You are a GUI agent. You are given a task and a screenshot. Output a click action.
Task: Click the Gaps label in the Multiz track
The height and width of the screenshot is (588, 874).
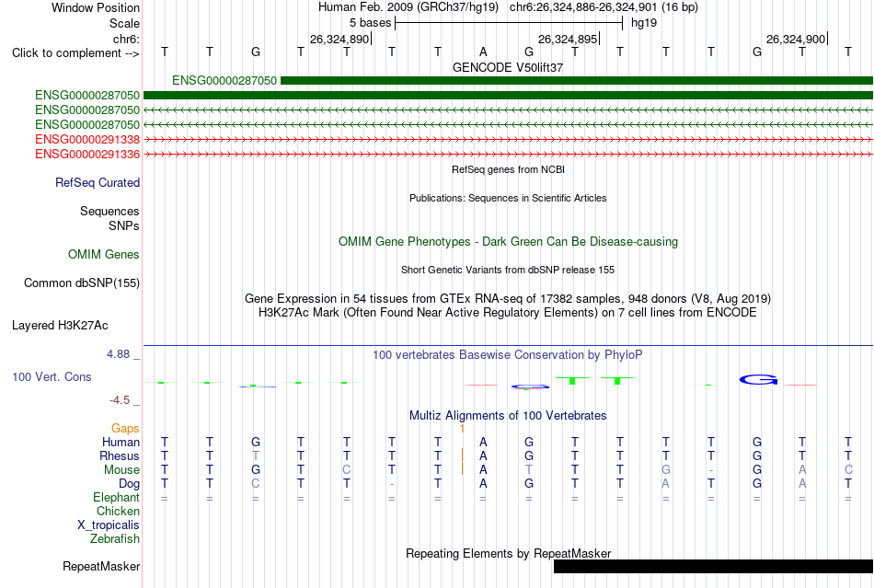point(125,429)
